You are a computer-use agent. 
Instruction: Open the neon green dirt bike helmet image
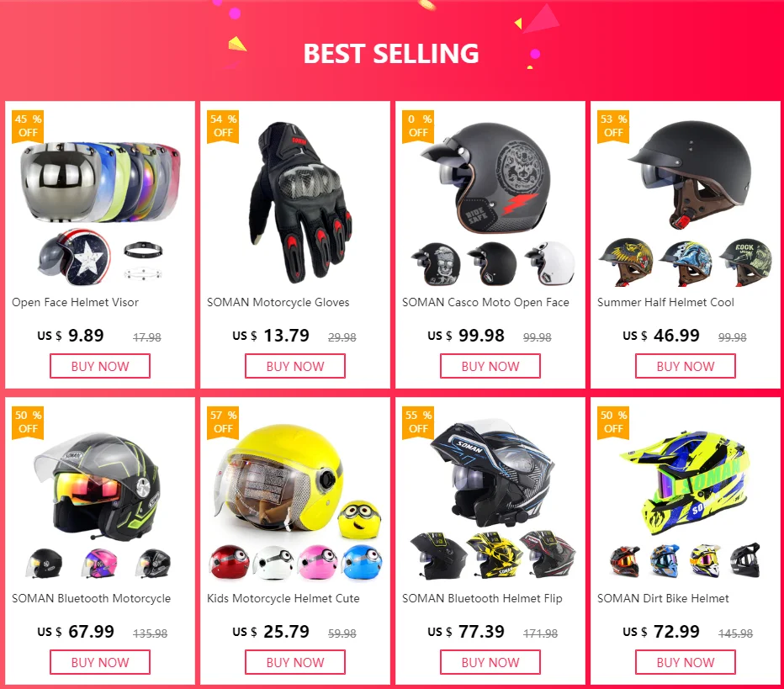(686, 481)
